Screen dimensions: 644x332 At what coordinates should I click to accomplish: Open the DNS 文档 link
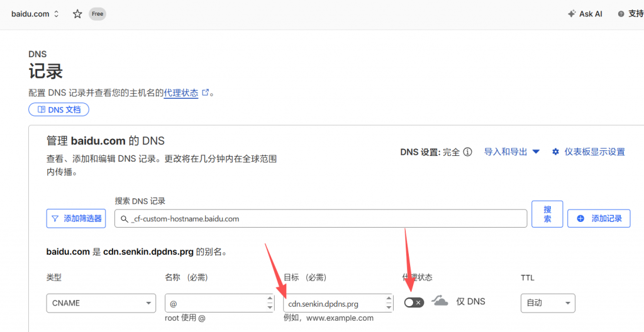[x=59, y=109]
